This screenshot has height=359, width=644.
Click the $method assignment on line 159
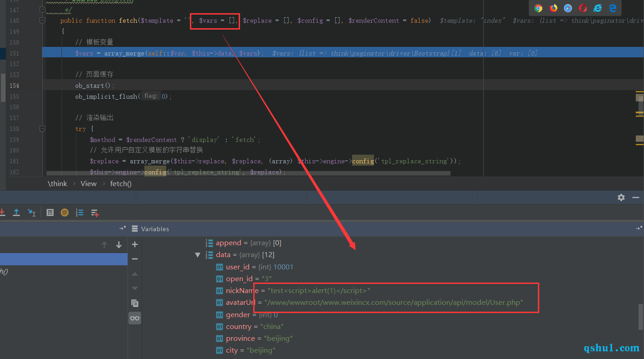pyautogui.click(x=175, y=140)
